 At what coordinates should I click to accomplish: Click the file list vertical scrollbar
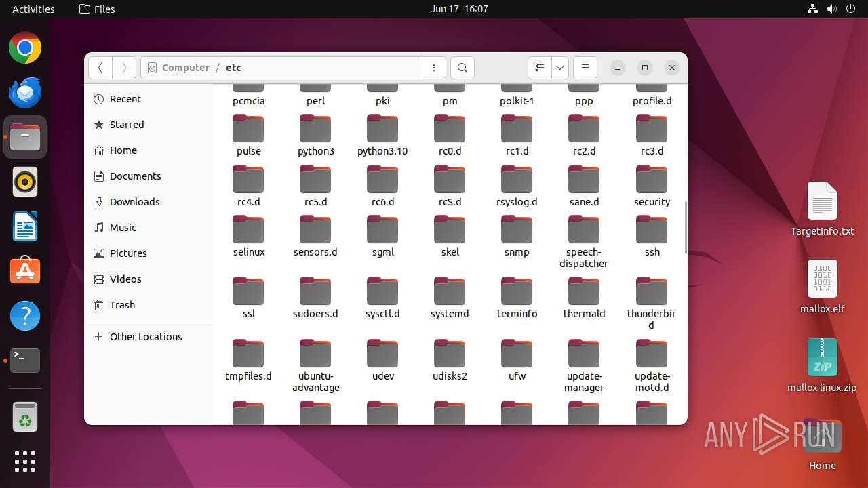tap(685, 228)
